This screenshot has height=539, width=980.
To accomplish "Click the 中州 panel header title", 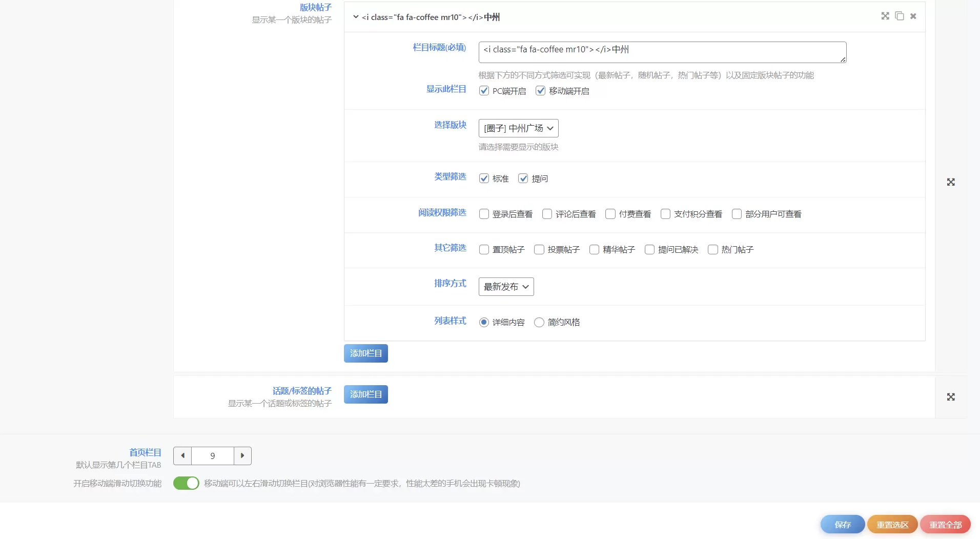I will [431, 17].
